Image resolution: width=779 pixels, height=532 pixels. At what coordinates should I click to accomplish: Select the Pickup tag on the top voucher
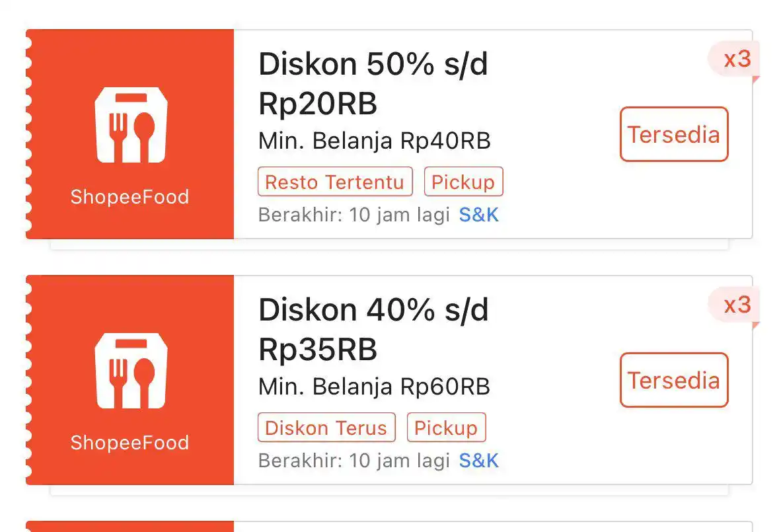click(x=463, y=182)
